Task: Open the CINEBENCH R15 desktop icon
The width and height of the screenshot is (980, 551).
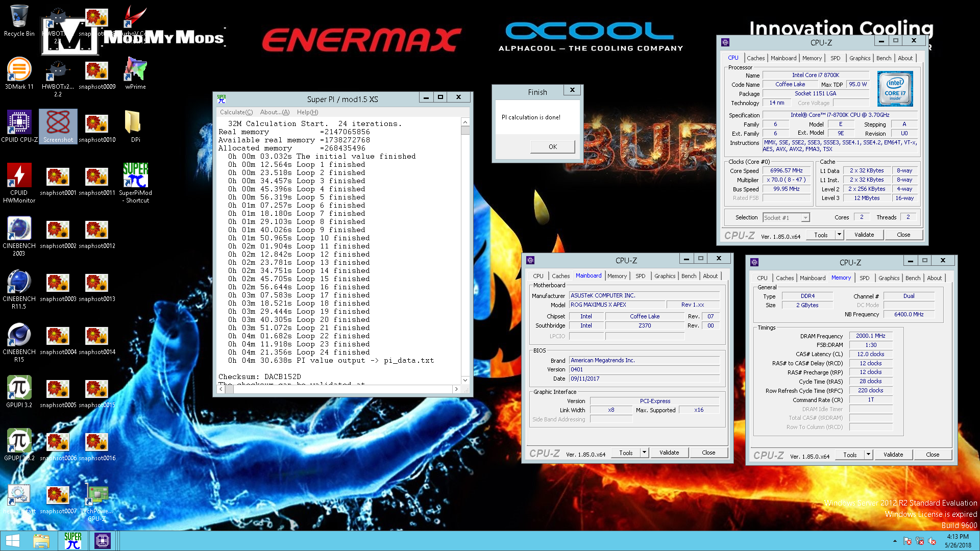Action: (19, 342)
